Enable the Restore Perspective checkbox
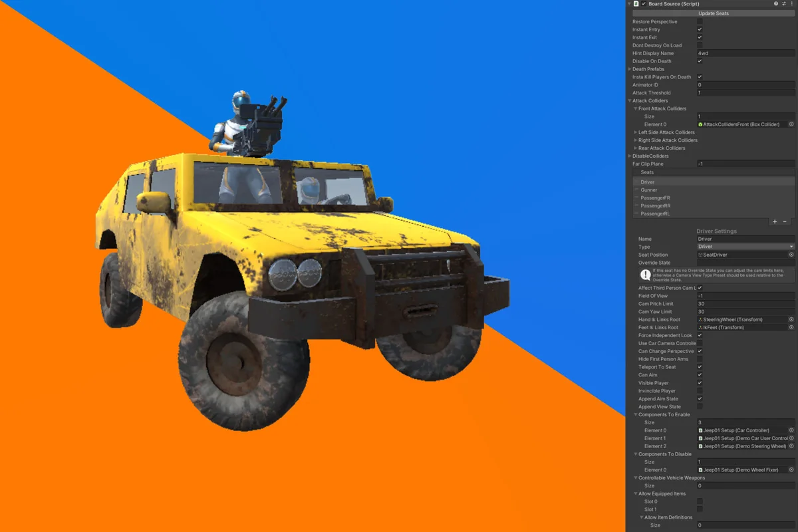The image size is (798, 532). click(x=700, y=22)
